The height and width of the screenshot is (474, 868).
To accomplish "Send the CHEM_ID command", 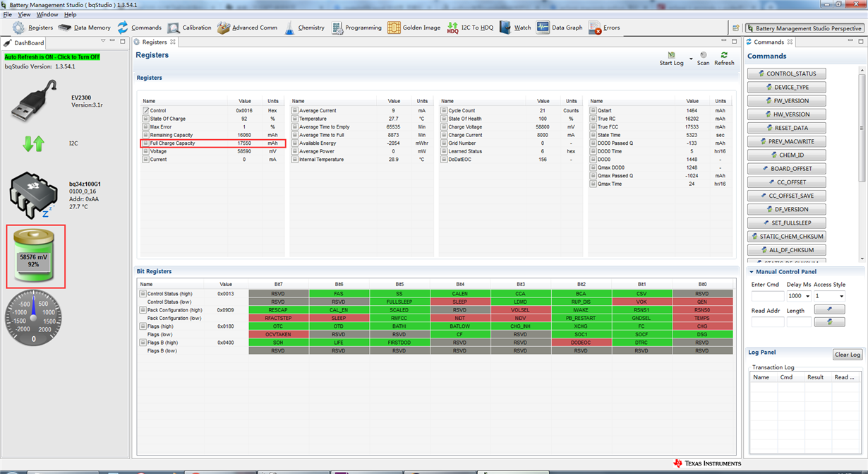I will [786, 155].
